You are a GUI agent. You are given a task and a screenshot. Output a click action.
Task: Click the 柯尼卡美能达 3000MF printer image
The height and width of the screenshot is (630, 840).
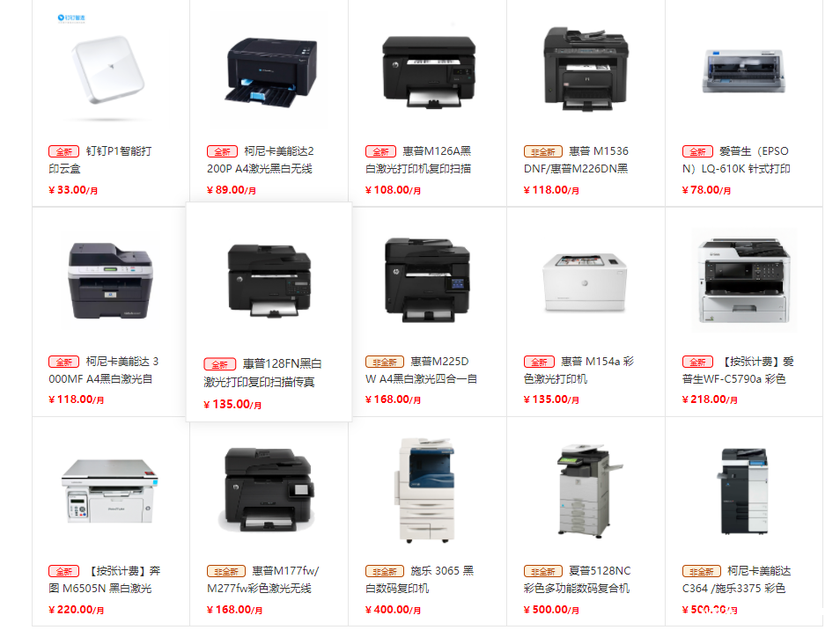tap(110, 280)
